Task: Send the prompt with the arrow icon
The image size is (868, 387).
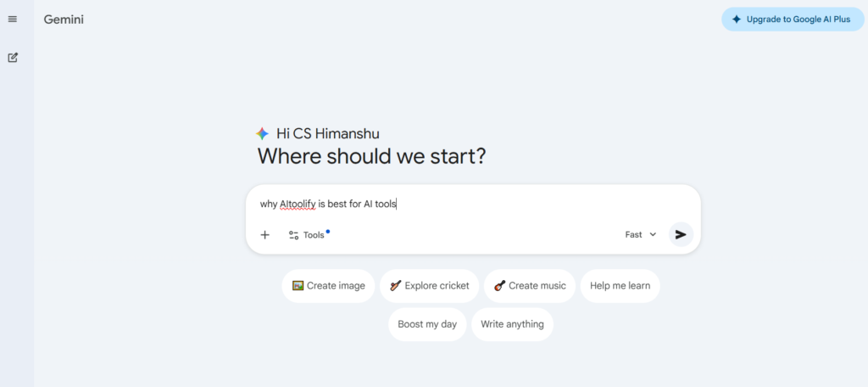Action: tap(681, 234)
